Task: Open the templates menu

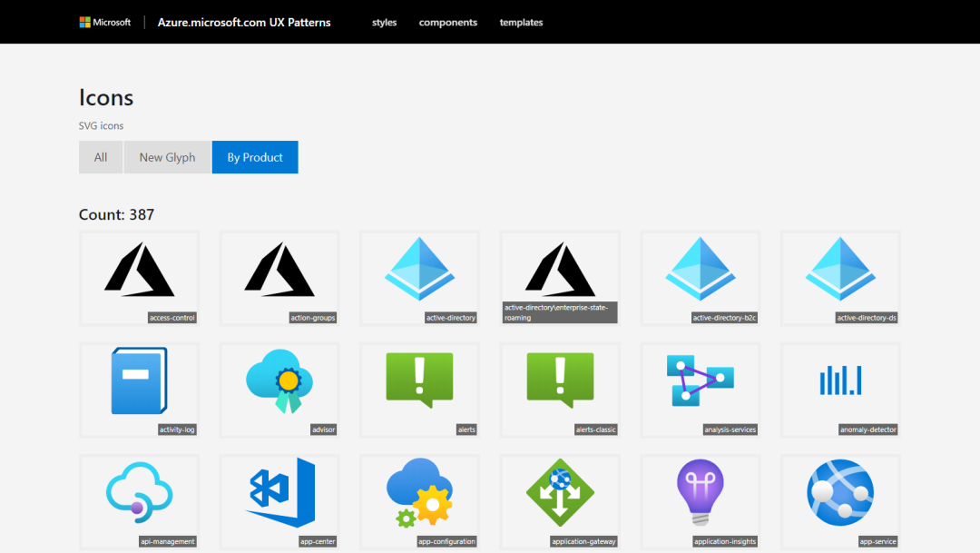Action: [x=521, y=23]
